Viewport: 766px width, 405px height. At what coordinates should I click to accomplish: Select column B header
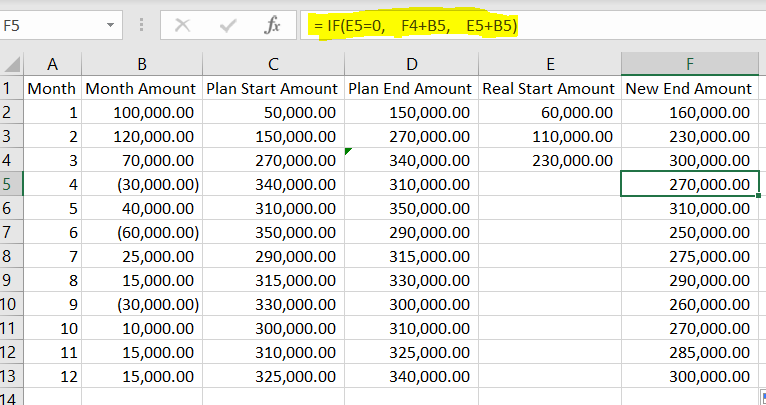tap(142, 64)
